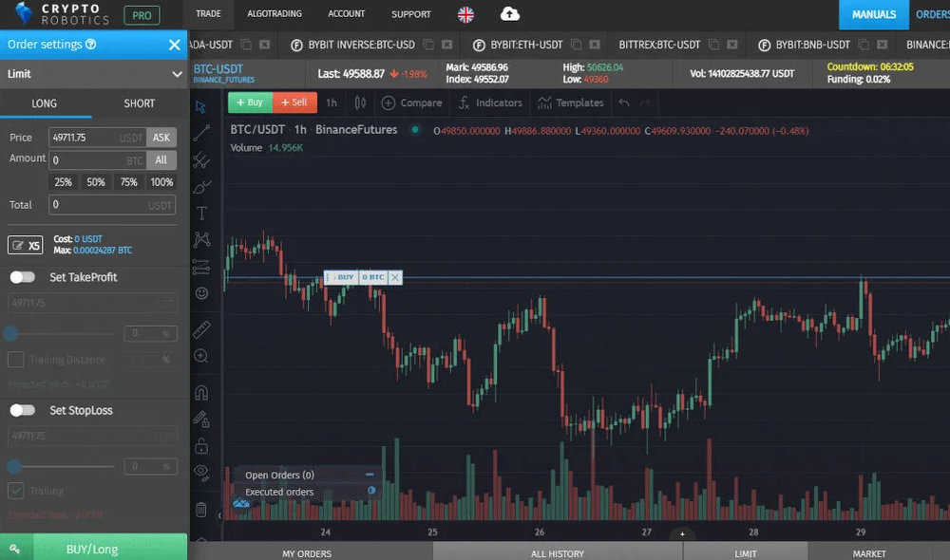Click the red Sell button
950x560 pixels.
(x=294, y=103)
